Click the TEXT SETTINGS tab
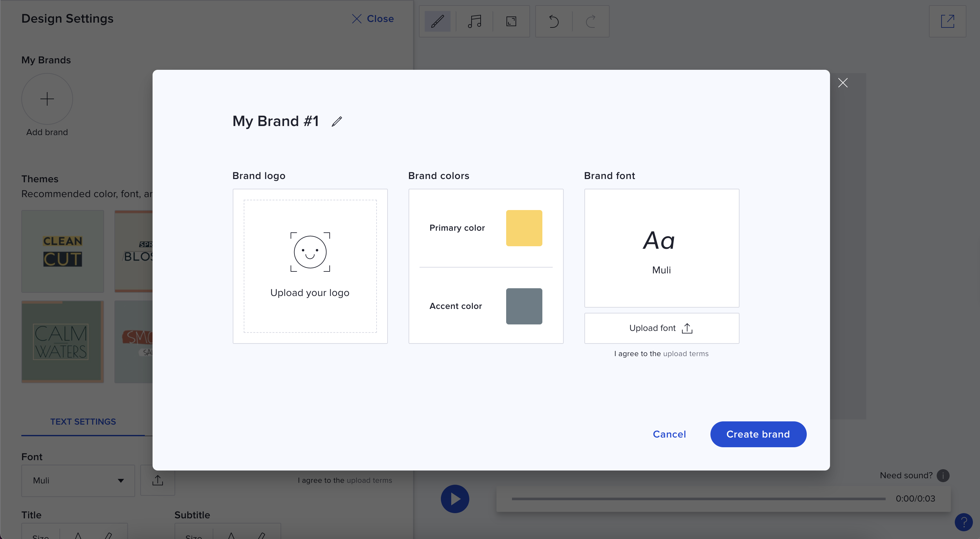Viewport: 980px width, 539px height. click(x=82, y=421)
